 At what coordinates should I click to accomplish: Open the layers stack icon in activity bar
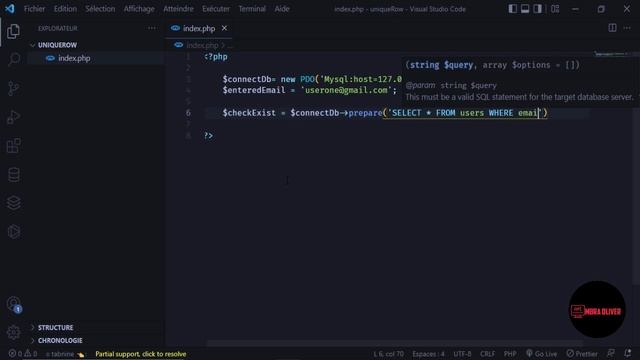[x=13, y=203]
